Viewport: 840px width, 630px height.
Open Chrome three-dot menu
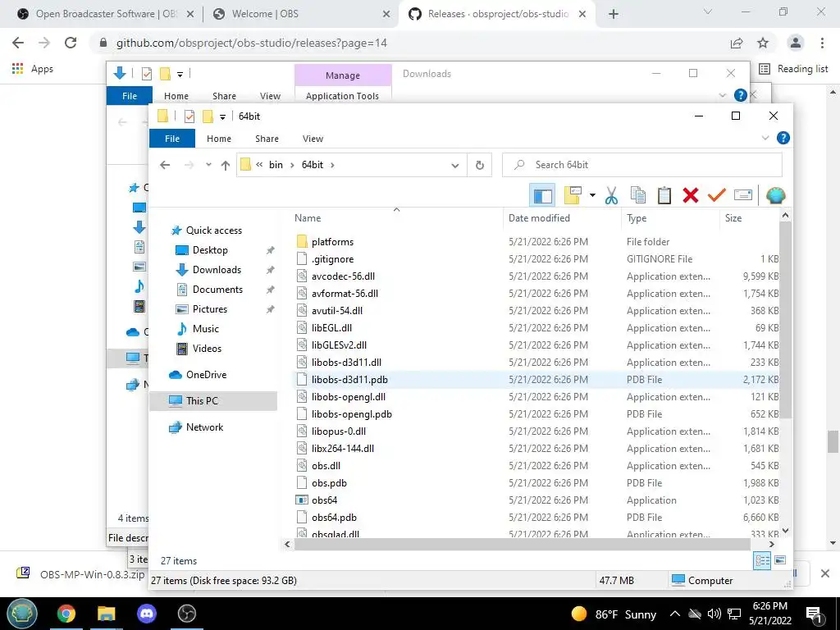822,43
